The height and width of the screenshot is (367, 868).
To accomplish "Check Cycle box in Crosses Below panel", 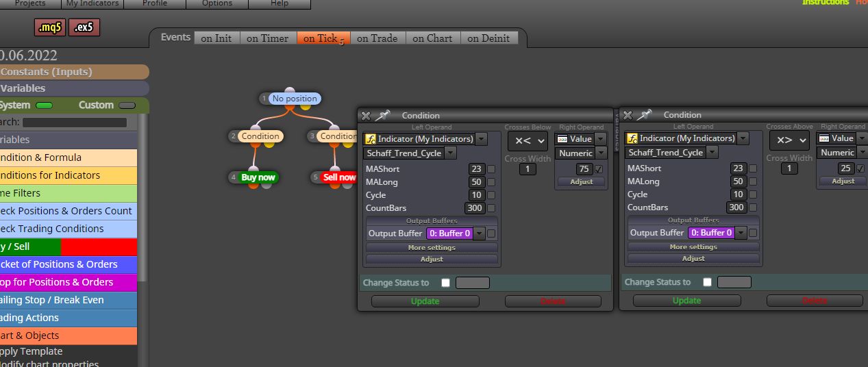I will [x=491, y=195].
